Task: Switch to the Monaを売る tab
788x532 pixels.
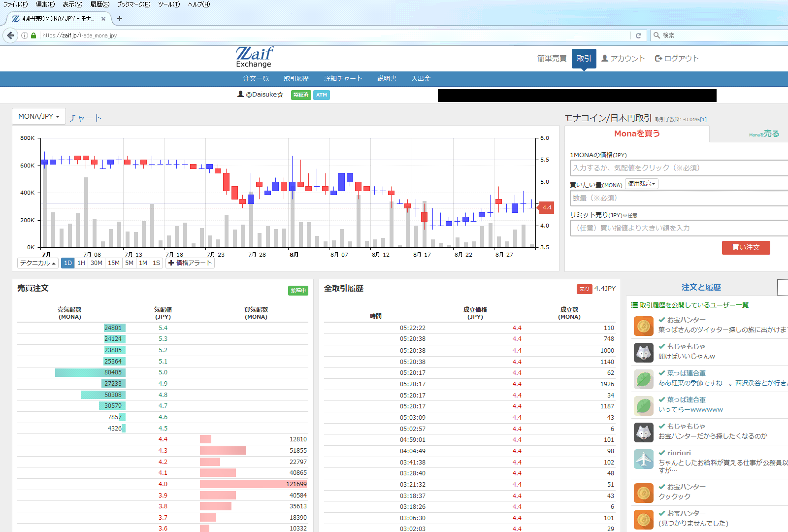Action: click(764, 134)
